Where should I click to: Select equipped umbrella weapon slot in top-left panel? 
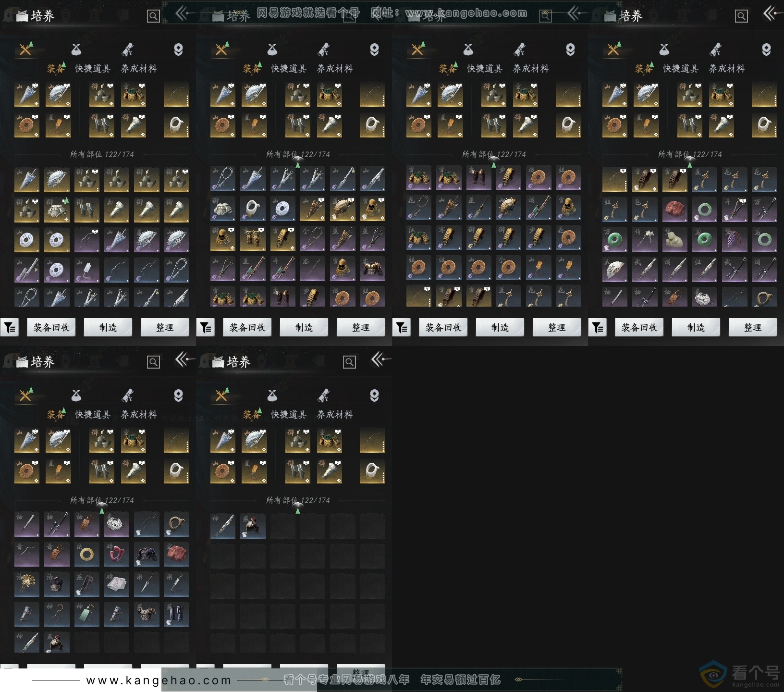click(27, 95)
